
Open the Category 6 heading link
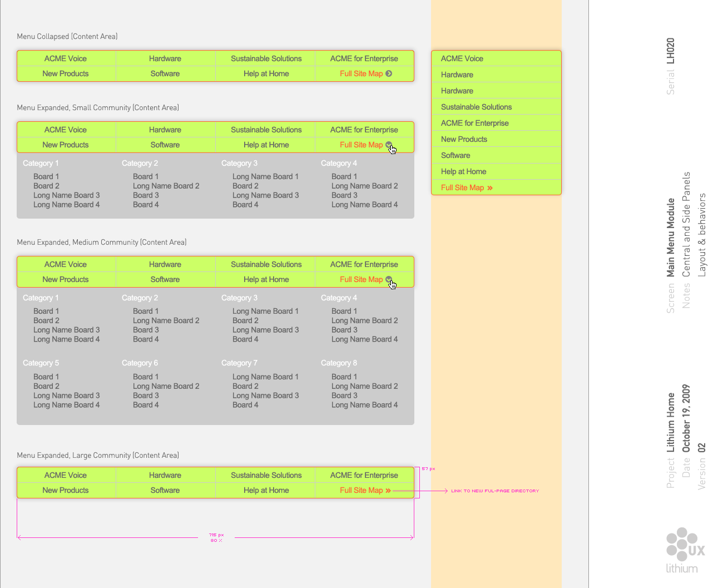140,363
